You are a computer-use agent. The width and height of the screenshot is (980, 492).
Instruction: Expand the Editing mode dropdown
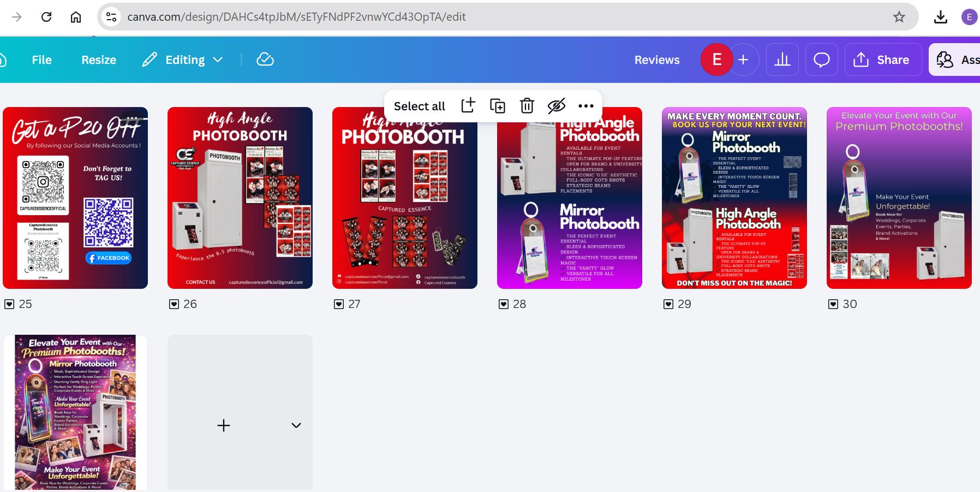[x=183, y=60]
